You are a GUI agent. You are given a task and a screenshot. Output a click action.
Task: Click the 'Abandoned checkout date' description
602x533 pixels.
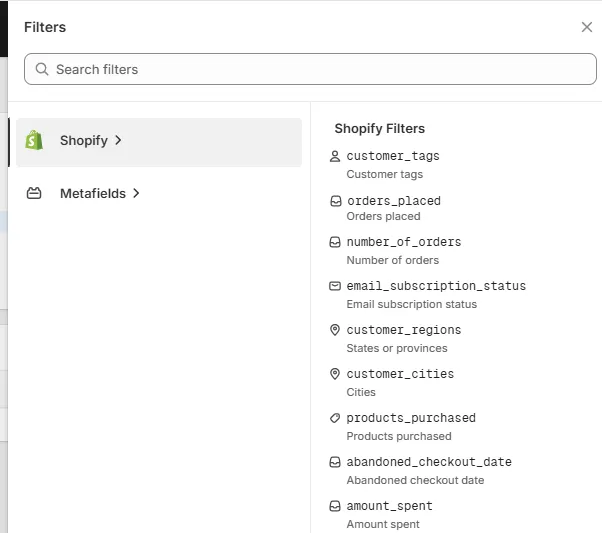(415, 480)
